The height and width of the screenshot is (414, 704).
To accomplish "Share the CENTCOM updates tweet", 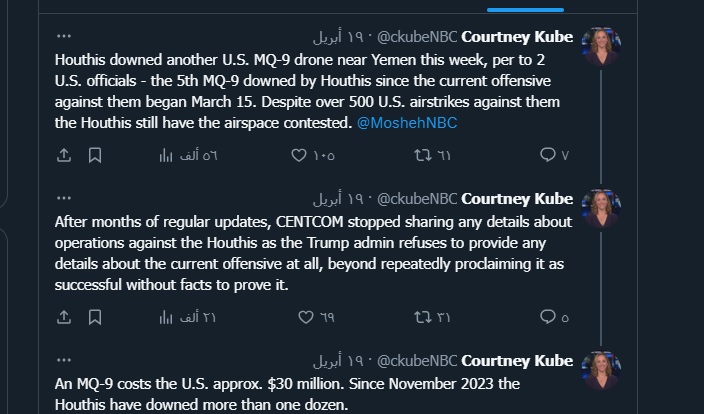I will (x=64, y=317).
